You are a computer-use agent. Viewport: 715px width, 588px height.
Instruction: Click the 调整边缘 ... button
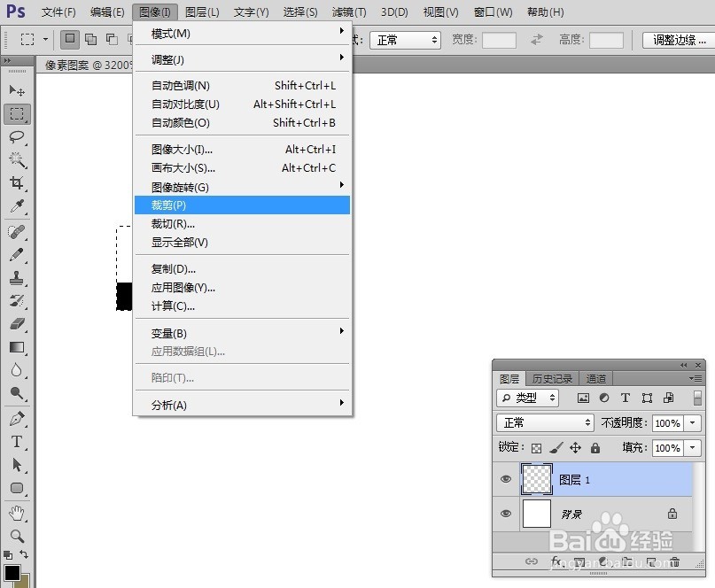pyautogui.click(x=679, y=40)
